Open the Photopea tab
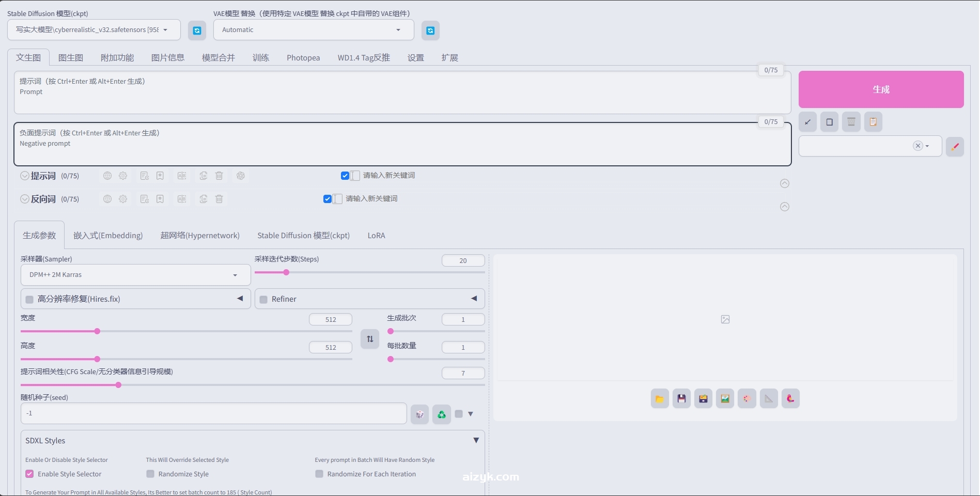The width and height of the screenshot is (980, 496). point(303,57)
